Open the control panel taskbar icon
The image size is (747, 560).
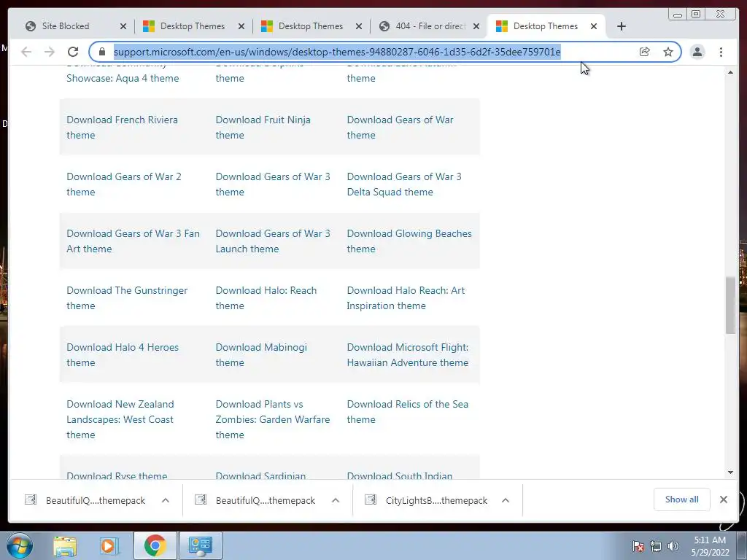click(201, 545)
